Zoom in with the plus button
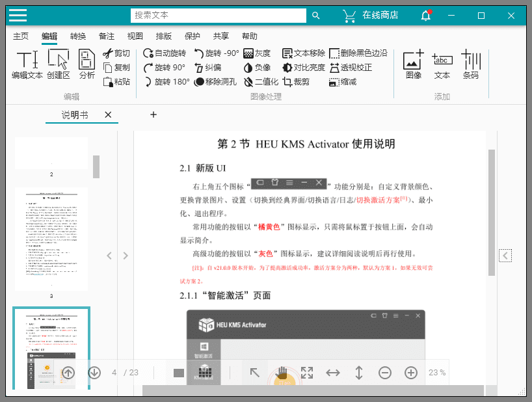This screenshot has width=532, height=402. (411, 373)
